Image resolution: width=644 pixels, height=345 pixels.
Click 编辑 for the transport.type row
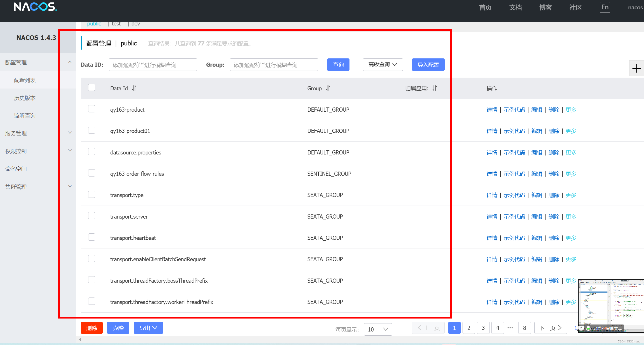(x=536, y=195)
